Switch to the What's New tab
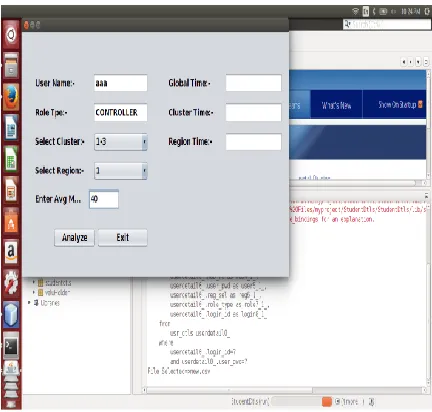Screen dimensions: 432x412 (x=336, y=106)
